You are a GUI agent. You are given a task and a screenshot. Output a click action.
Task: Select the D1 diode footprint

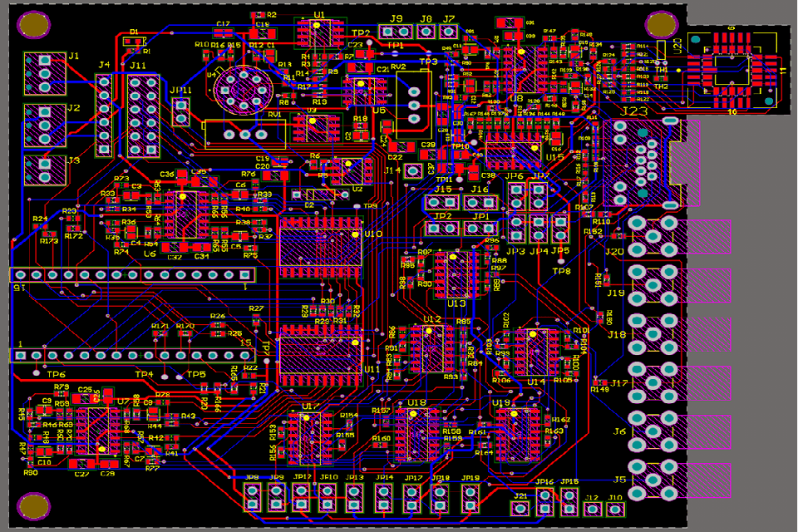click(135, 41)
